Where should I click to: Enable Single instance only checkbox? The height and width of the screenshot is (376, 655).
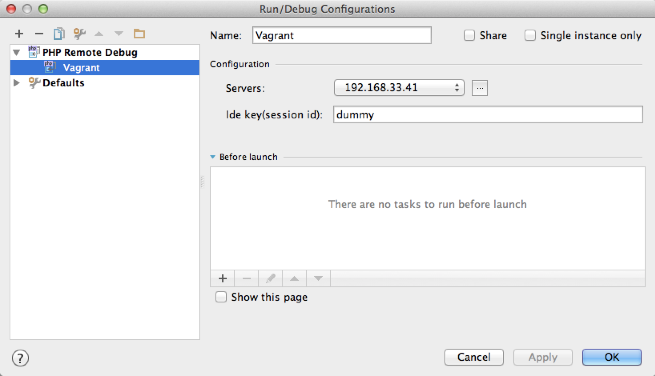tap(530, 36)
